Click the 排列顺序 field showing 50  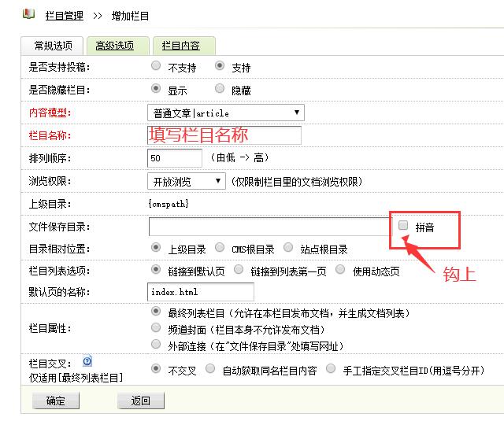[x=175, y=158]
